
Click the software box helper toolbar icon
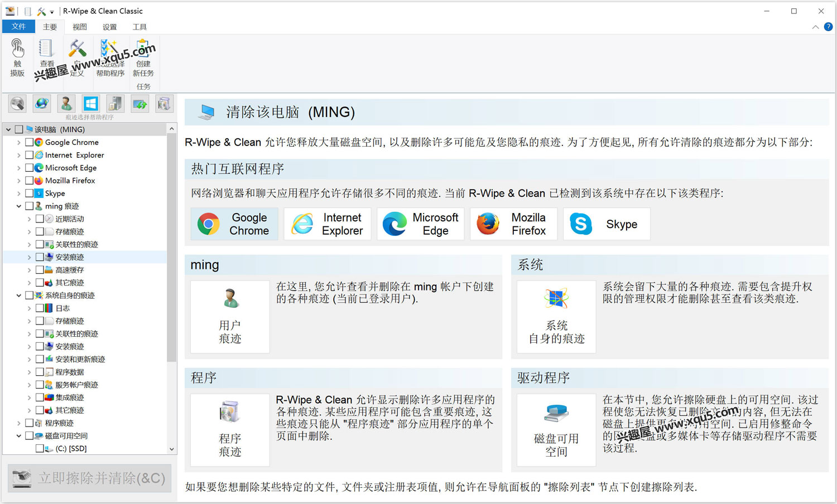(x=164, y=104)
